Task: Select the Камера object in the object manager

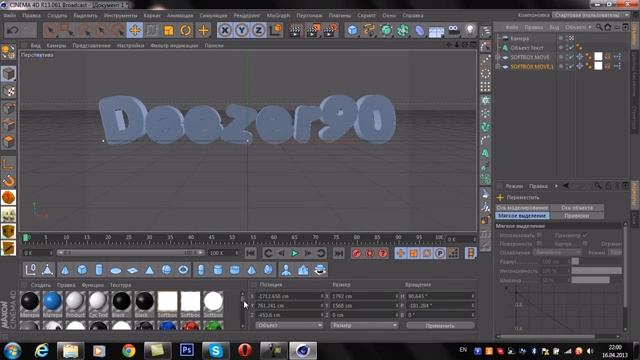Action: [x=520, y=38]
